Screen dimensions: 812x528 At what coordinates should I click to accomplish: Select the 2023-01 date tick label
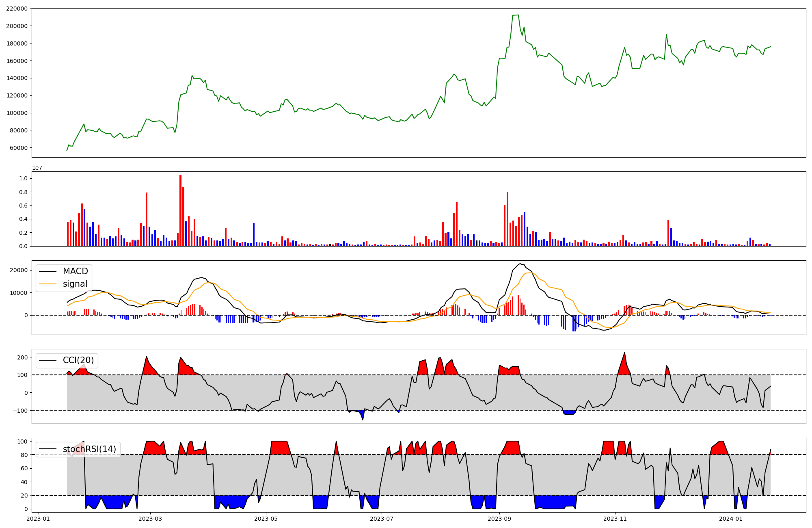[39, 519]
